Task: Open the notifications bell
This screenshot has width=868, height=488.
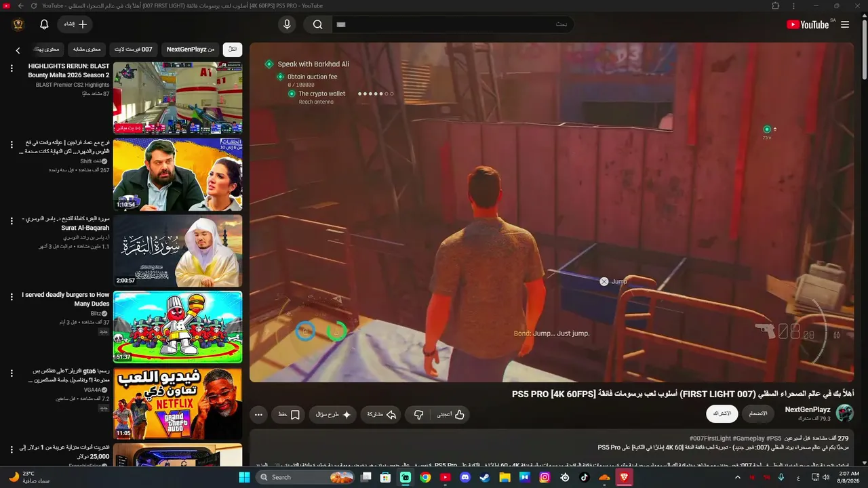Action: tap(44, 24)
